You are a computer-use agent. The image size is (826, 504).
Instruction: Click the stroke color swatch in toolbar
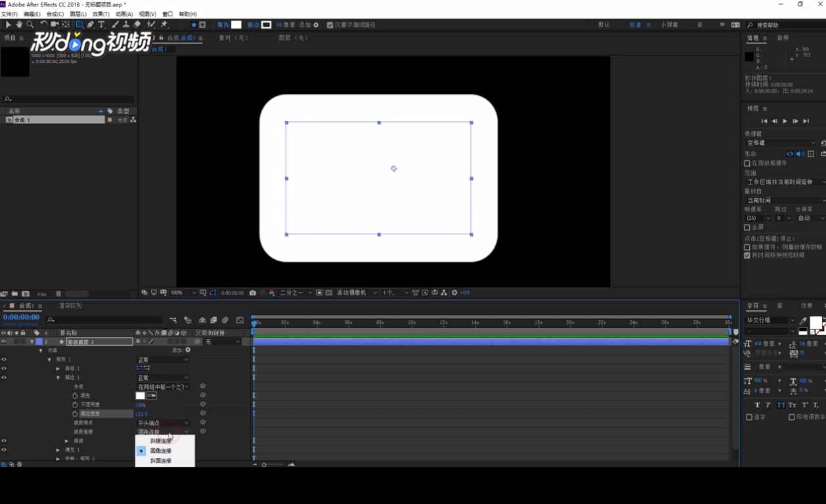tap(266, 25)
